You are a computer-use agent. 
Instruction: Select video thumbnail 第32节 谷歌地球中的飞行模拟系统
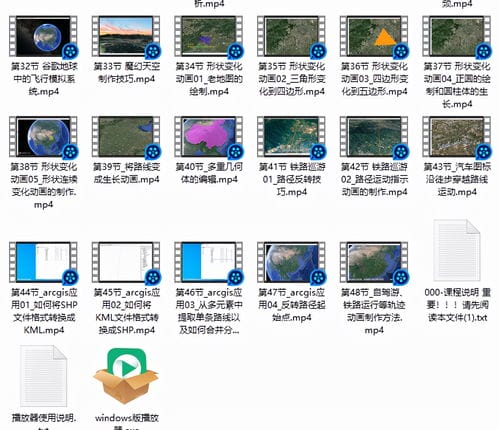click(x=43, y=36)
